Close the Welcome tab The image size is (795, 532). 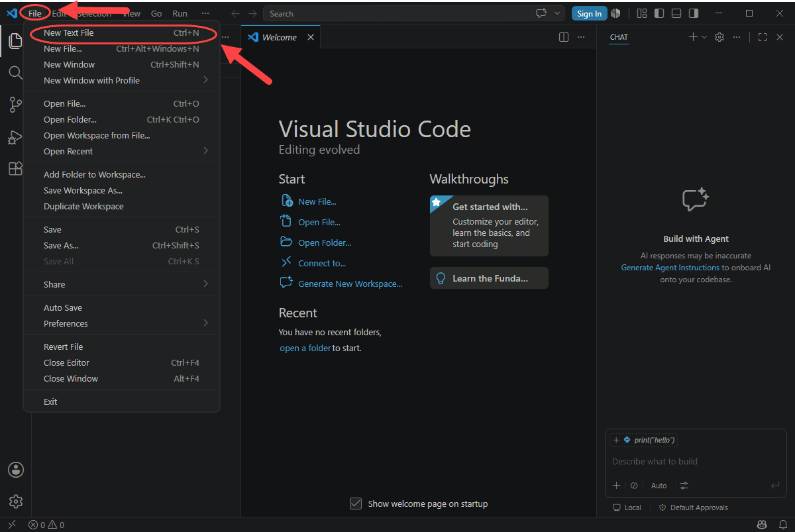point(311,37)
